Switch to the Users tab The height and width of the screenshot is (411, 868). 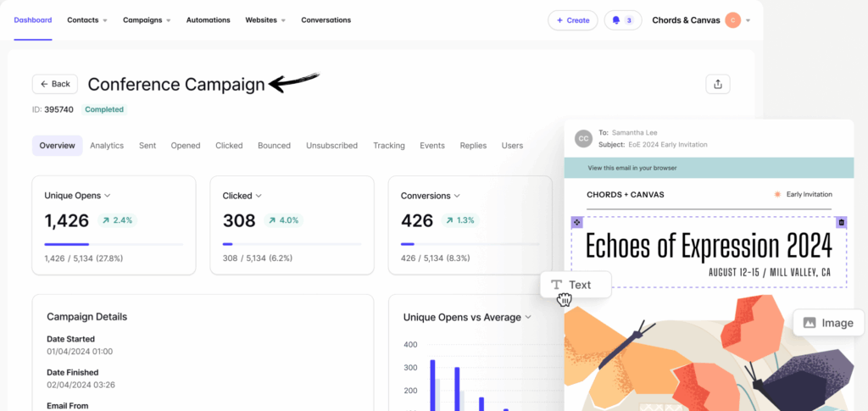pyautogui.click(x=512, y=146)
